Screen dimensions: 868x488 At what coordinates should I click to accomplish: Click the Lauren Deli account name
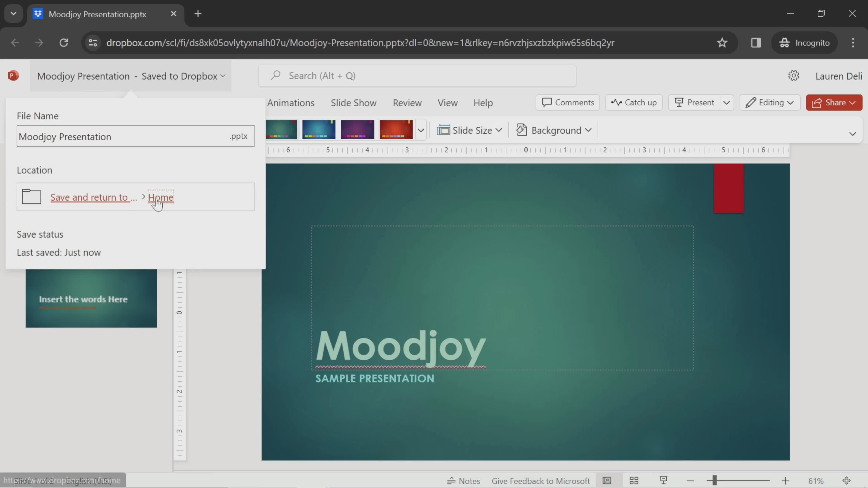839,76
